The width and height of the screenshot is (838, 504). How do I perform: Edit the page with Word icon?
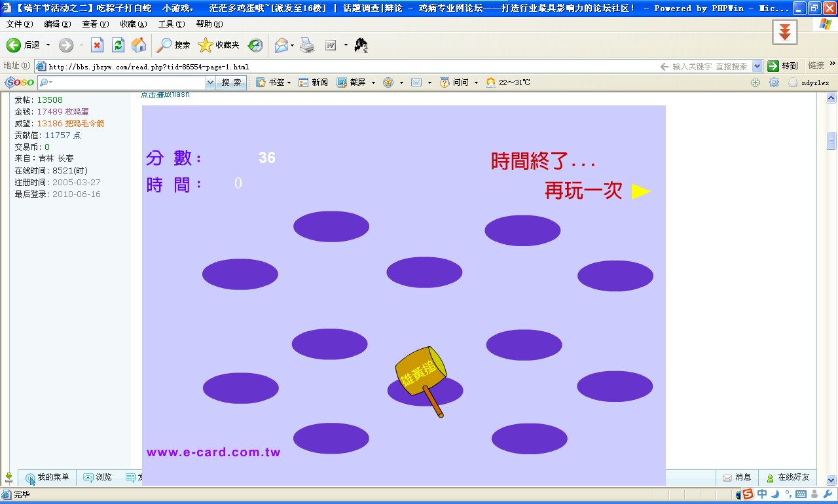tap(331, 45)
